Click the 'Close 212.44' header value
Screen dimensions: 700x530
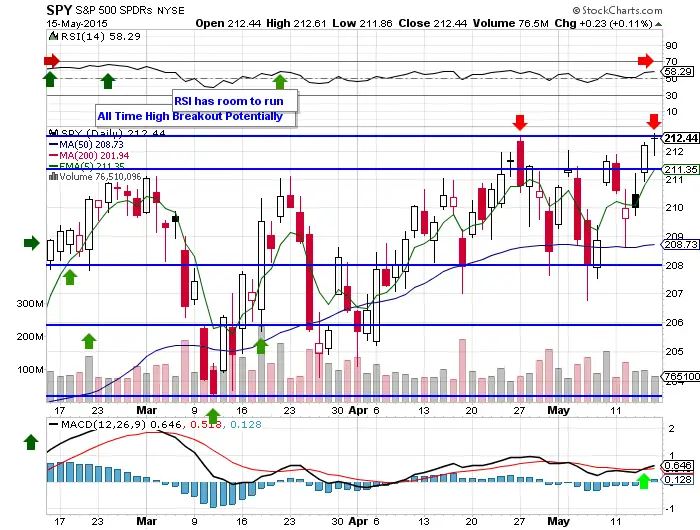click(x=433, y=23)
